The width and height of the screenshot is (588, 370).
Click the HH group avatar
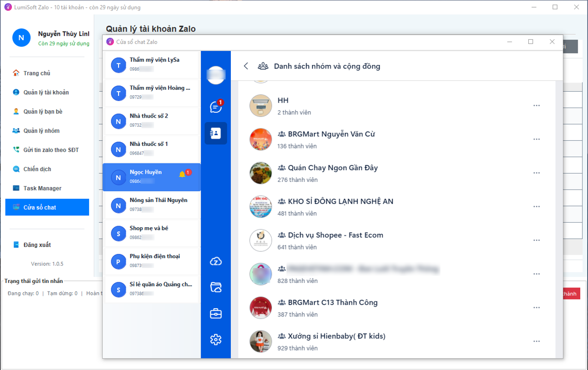click(x=261, y=106)
